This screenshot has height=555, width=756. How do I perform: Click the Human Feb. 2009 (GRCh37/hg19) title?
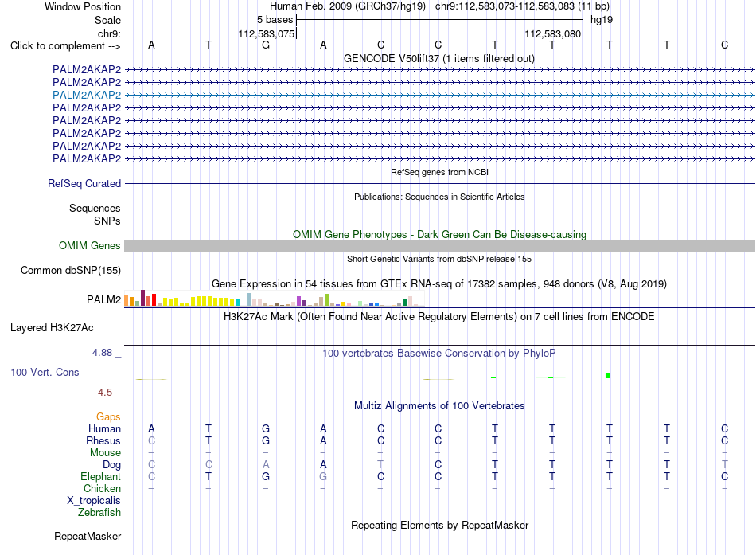[347, 6]
